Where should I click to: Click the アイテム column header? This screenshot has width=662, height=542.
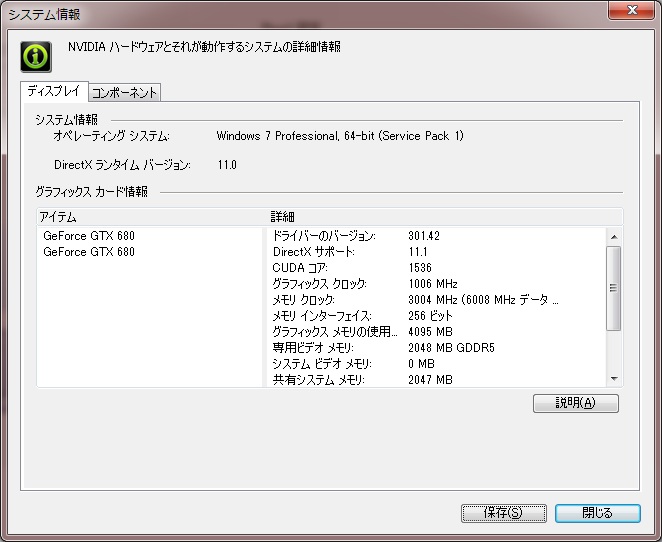point(152,217)
